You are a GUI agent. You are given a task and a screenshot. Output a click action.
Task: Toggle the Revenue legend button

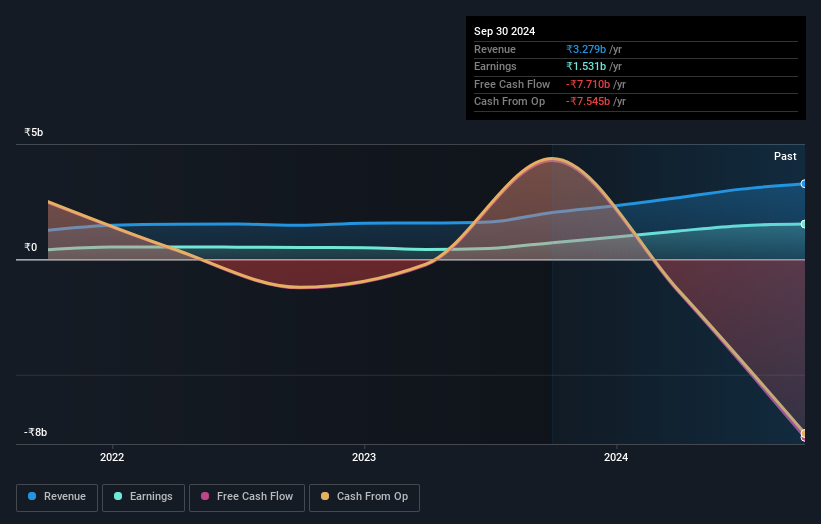[57, 497]
